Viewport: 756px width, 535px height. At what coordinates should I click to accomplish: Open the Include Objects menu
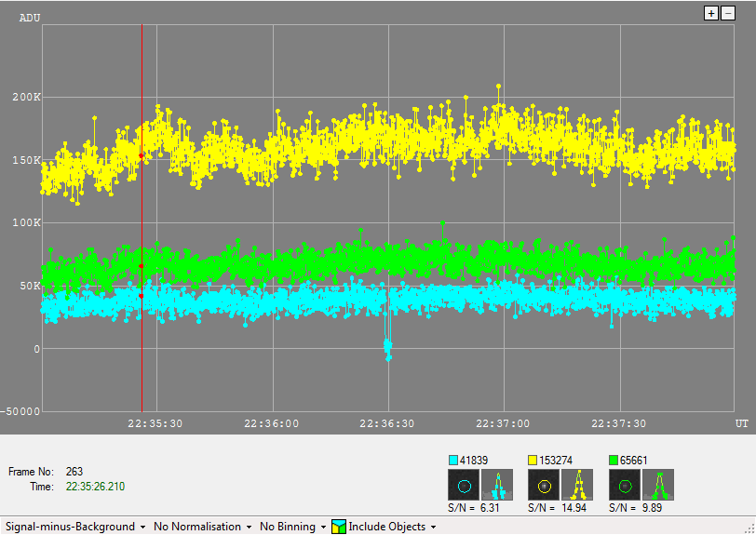point(392,527)
